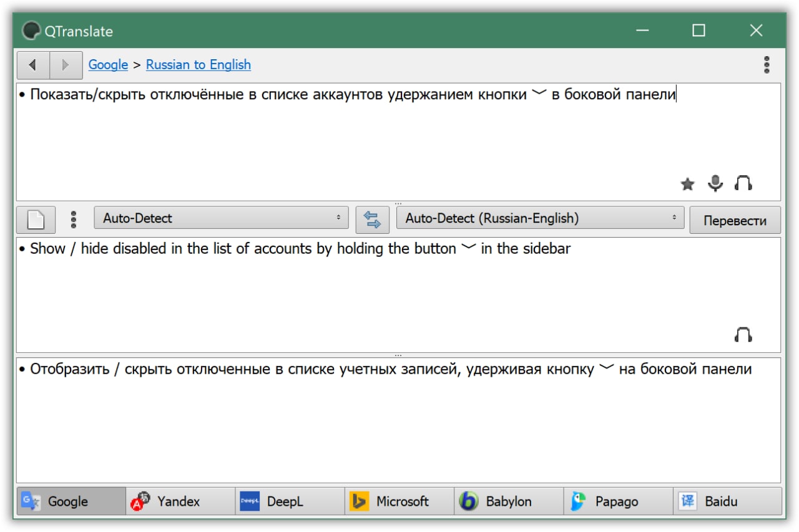Go back with the left arrow button
Screen dimensions: 799x532
[33, 65]
